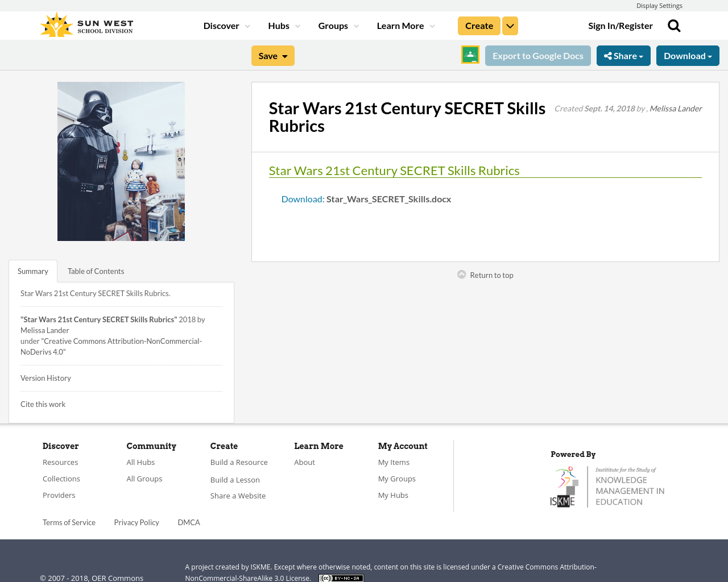The width and height of the screenshot is (728, 582).
Task: Open the Download dropdown menu
Action: tap(688, 55)
